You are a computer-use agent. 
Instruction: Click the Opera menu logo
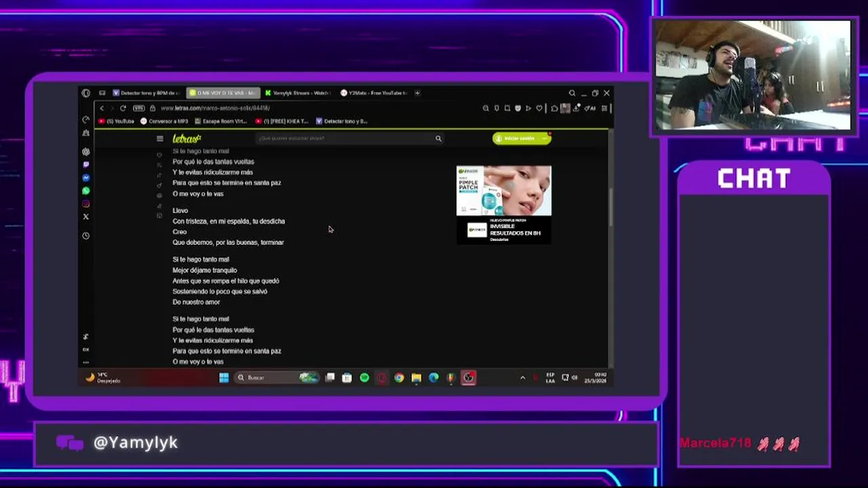(x=85, y=93)
